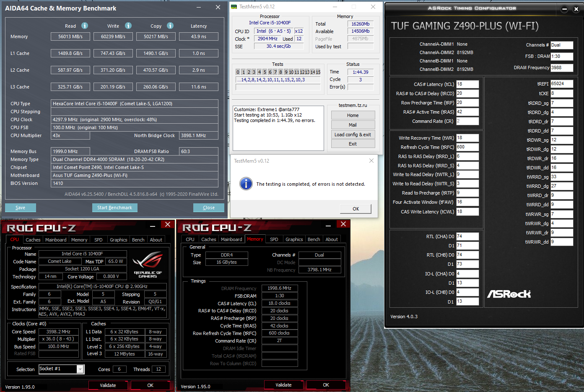584x392 pixels.
Task: Click the TestMem5 Total memory value 16260Mb
Action: point(361,24)
